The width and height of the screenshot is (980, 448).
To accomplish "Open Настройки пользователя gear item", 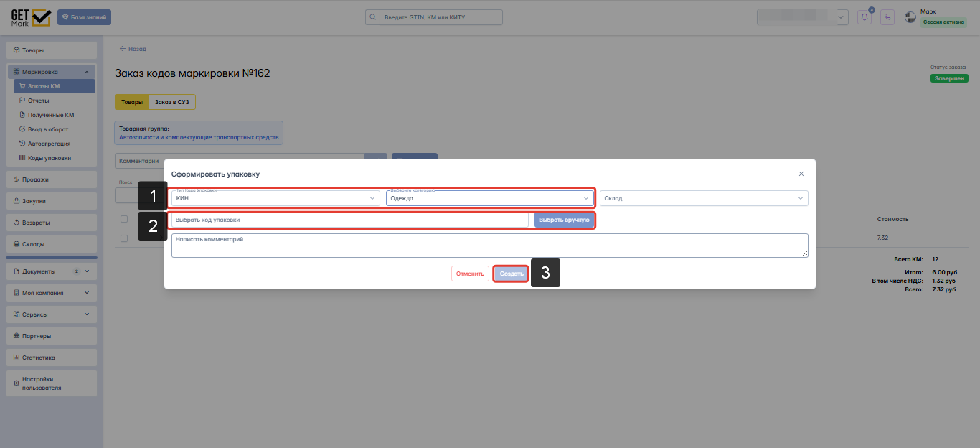I will 52,383.
